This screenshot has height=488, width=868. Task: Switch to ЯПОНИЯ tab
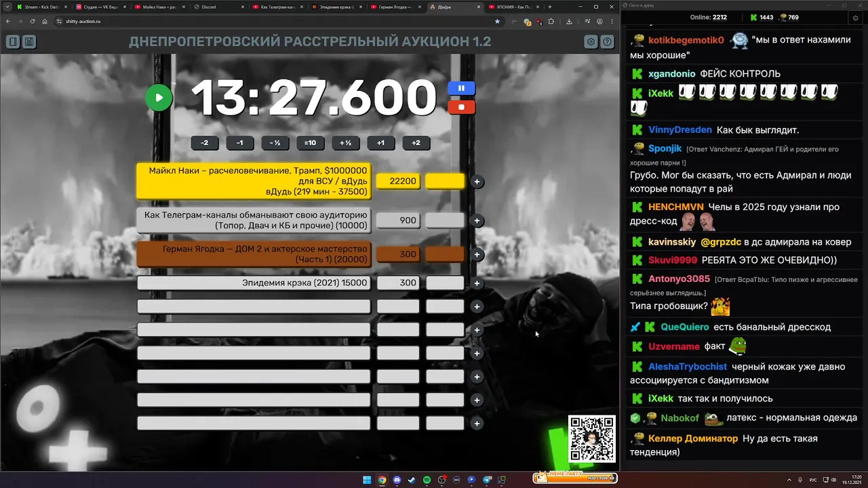[513, 7]
